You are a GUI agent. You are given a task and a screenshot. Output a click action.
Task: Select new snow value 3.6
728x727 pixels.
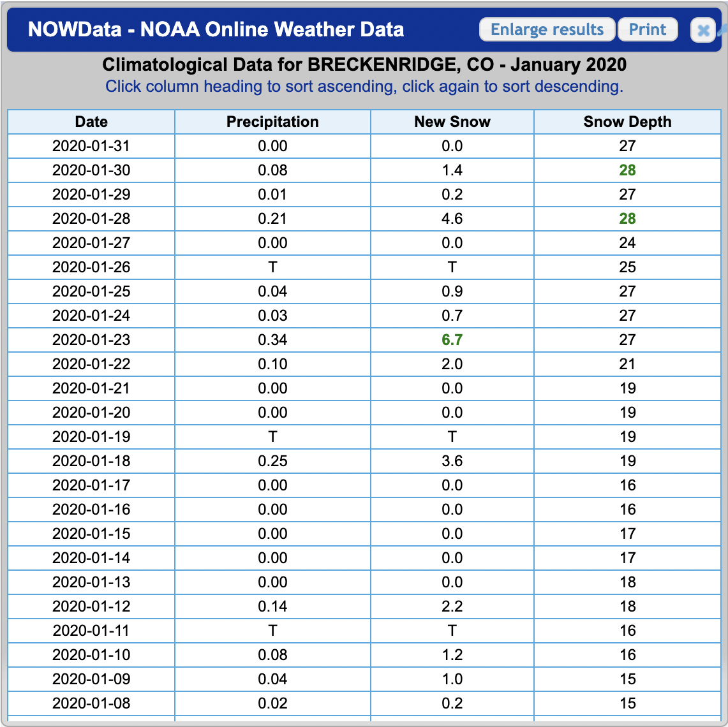452,461
